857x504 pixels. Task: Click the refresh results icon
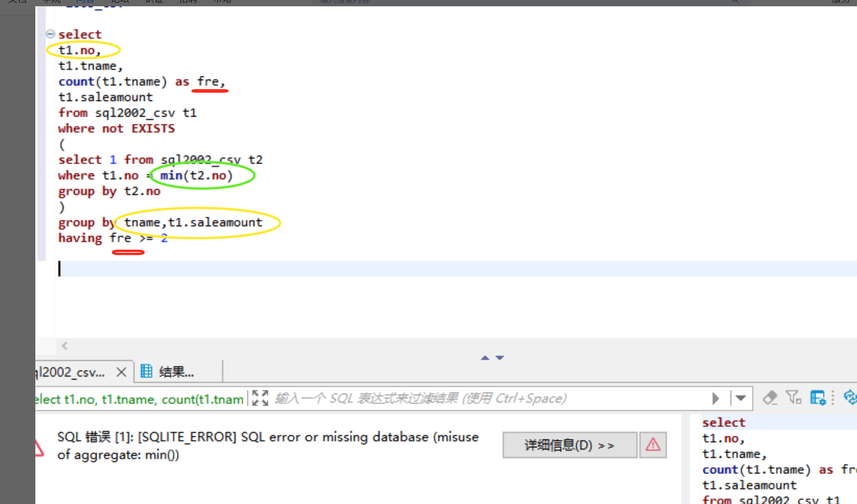pyautogui.click(x=850, y=397)
